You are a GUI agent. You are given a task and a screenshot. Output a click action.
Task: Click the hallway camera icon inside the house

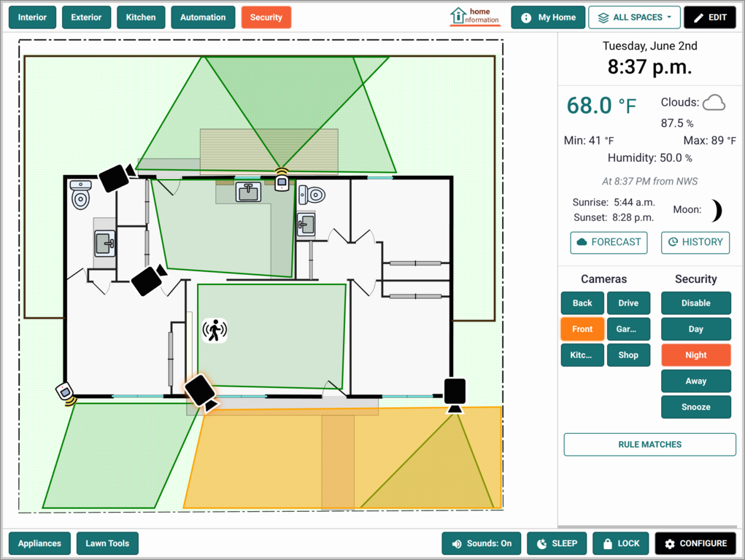(x=149, y=280)
